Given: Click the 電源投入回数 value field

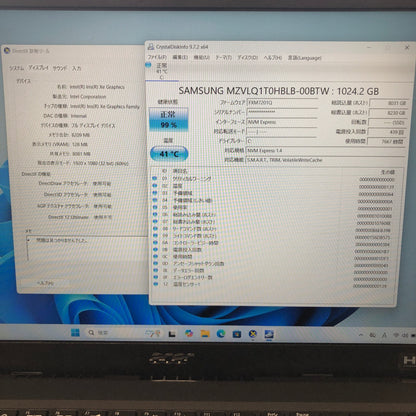Looking at the screenshot, I should pyautogui.click(x=387, y=132).
